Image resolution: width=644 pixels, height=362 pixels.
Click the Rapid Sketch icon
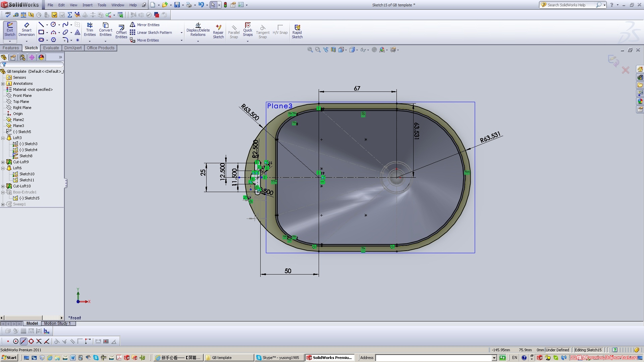coord(297,31)
